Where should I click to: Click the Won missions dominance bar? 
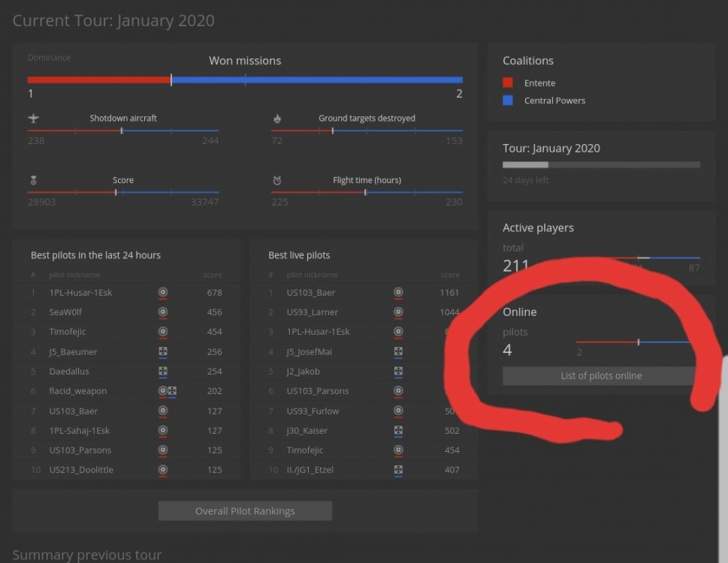pyautogui.click(x=245, y=80)
